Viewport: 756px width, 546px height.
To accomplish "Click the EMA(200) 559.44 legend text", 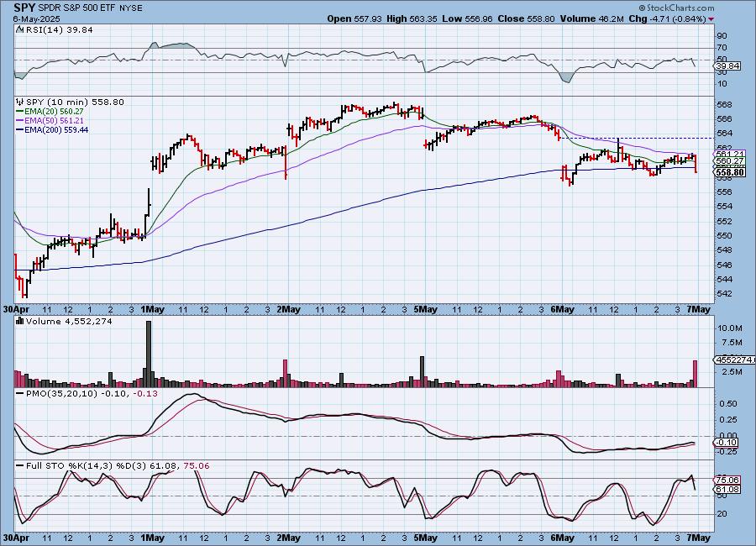I will point(56,129).
